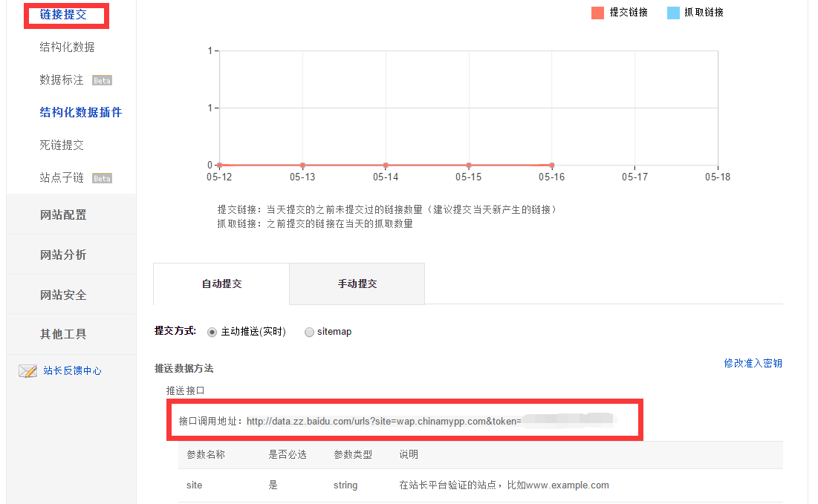Click the 站长反馈中心 envelope icon
The width and height of the screenshot is (818, 504).
coord(27,370)
